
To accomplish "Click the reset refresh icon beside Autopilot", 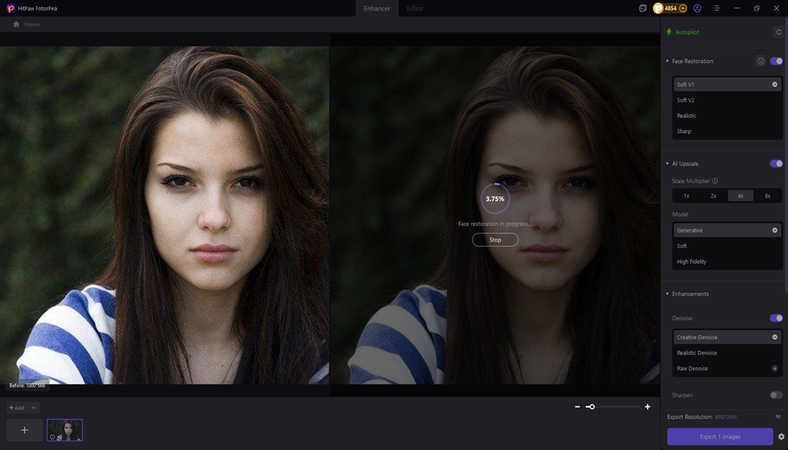I will pos(778,32).
